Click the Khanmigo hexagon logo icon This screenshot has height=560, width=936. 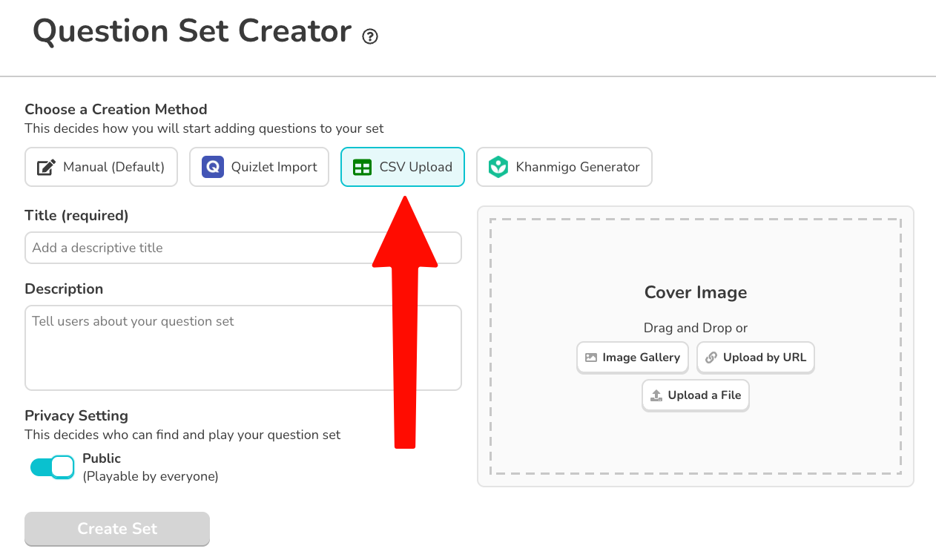click(x=498, y=167)
